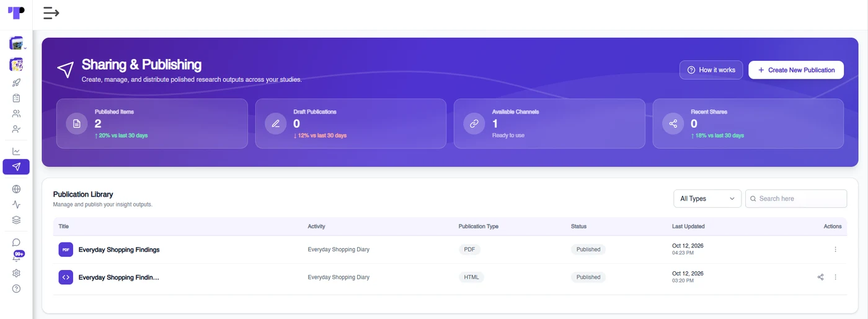
Task: Click the Activity column header
Action: [316, 227]
